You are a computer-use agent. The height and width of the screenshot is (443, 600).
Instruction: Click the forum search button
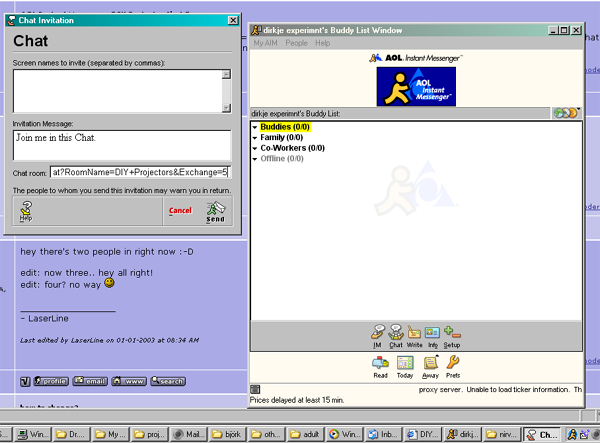(x=168, y=381)
